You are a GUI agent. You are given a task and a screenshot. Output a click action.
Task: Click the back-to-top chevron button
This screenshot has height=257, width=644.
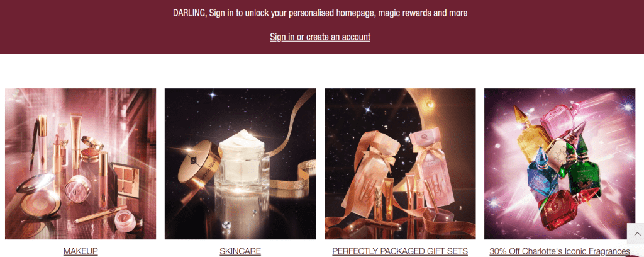click(x=636, y=234)
